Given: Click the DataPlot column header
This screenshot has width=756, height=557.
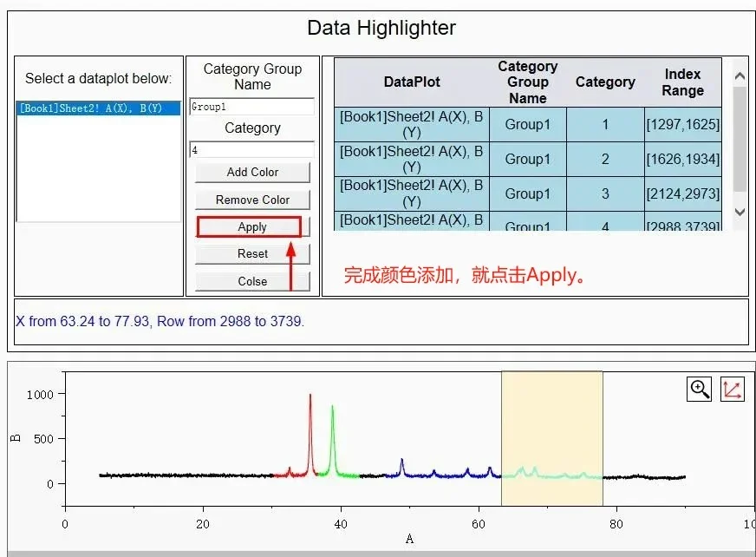Looking at the screenshot, I should (412, 82).
